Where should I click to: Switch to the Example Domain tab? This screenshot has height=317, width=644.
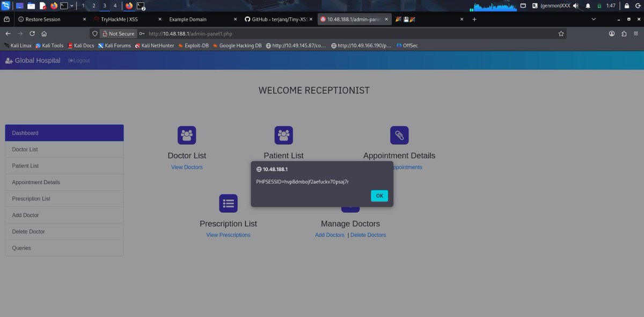[203, 19]
